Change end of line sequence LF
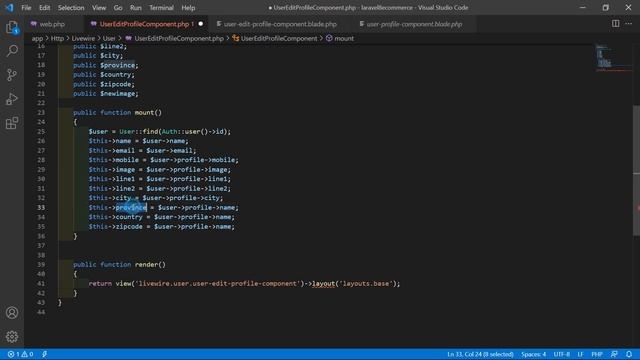Screen dimensions: 640x360 click(x=580, y=354)
